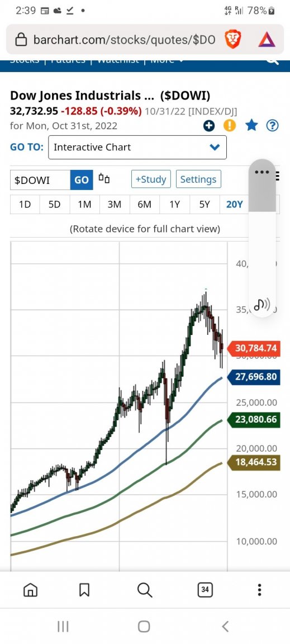This screenshot has height=644, width=290.
Task: Tap the yellow alert exclamation icon
Action: click(x=230, y=126)
